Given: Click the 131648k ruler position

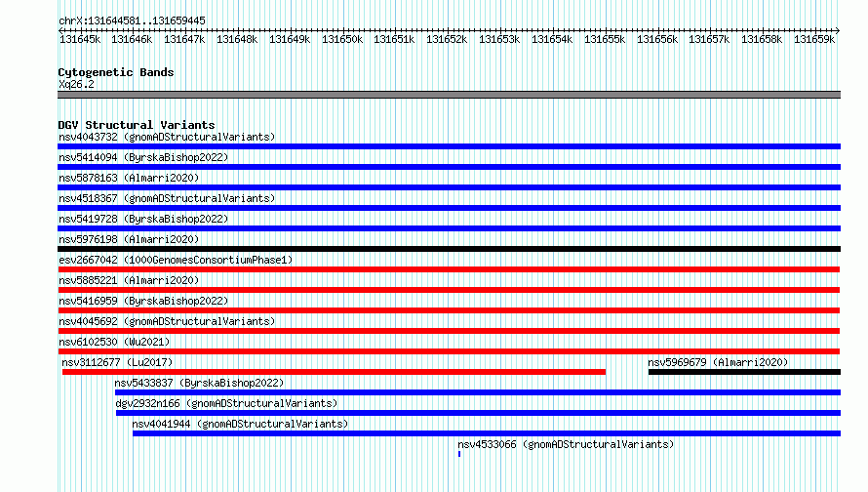Looking at the screenshot, I should pos(237,39).
